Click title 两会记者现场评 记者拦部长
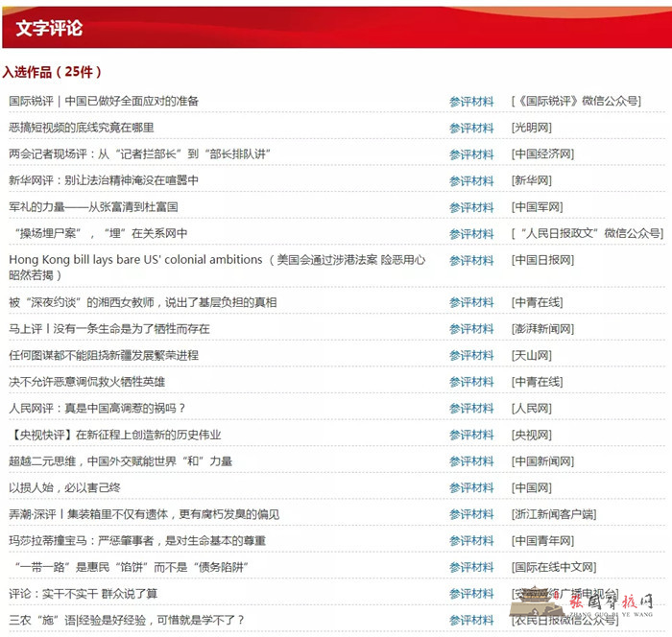Screen dimensions: 672x637 pyautogui.click(x=140, y=153)
